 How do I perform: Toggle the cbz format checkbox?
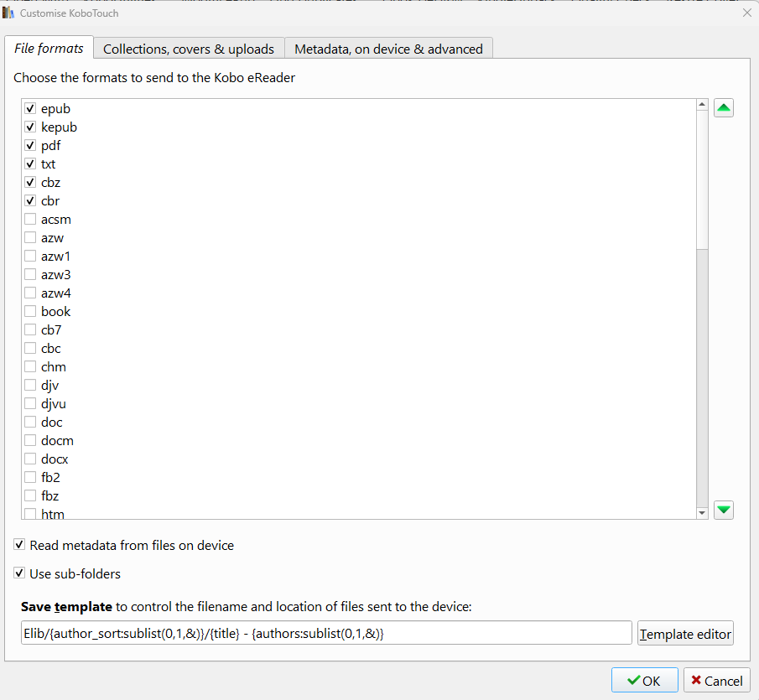click(x=30, y=182)
